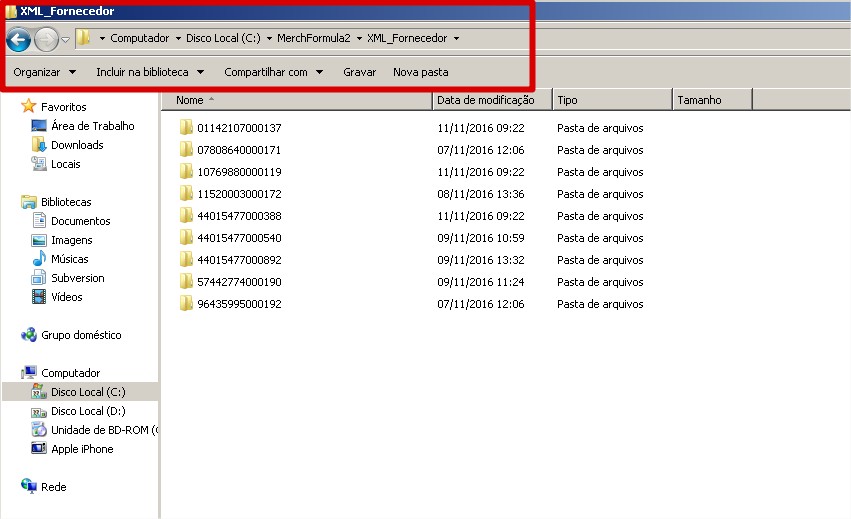Image resolution: width=851 pixels, height=519 pixels.
Task: Open the Rede network icon
Action: (29, 487)
